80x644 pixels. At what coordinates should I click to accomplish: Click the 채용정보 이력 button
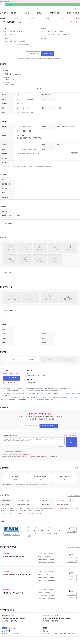tap(71, 531)
